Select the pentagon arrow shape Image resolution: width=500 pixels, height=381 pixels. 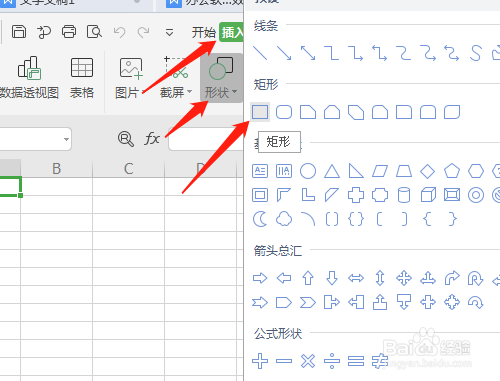click(284, 302)
